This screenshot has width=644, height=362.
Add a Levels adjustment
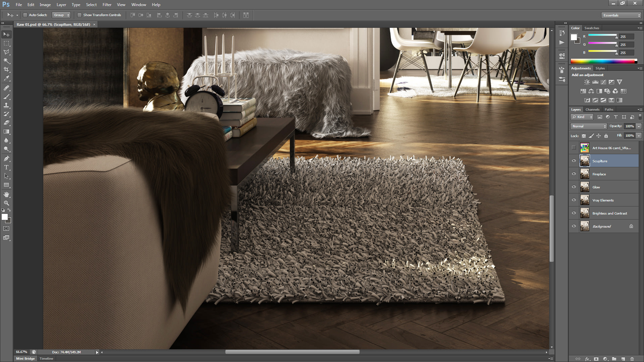595,82
